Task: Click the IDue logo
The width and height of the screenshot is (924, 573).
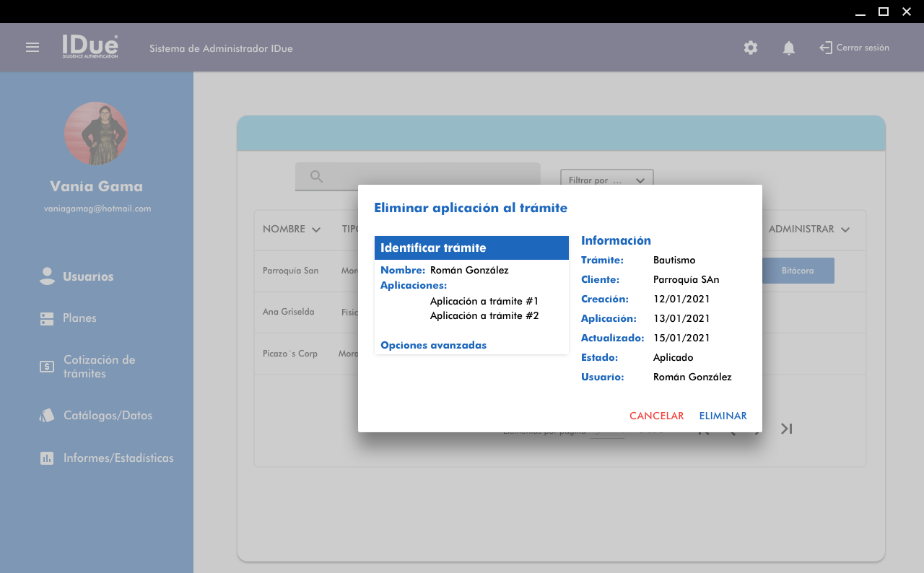Action: 90,47
